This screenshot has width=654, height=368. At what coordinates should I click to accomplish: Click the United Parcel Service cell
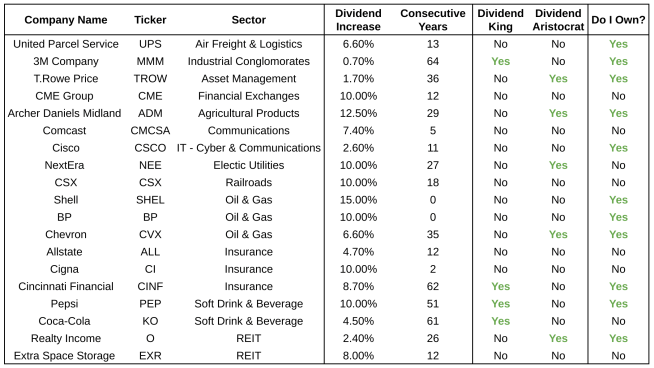pos(66,44)
